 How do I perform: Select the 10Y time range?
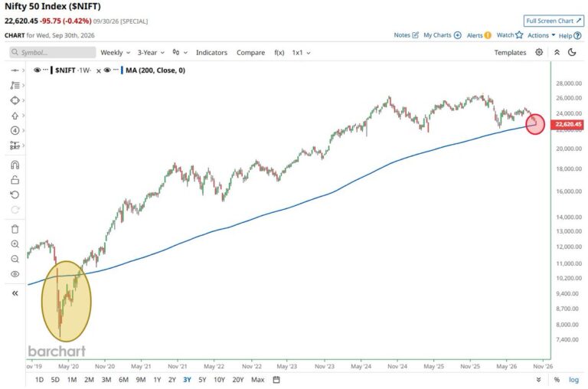pyautogui.click(x=219, y=380)
